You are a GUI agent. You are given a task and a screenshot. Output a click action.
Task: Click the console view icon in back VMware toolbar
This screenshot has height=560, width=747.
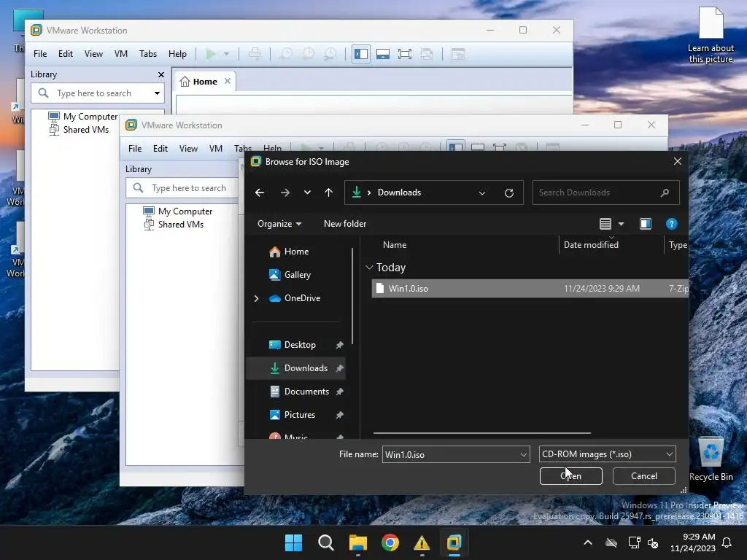[458, 54]
